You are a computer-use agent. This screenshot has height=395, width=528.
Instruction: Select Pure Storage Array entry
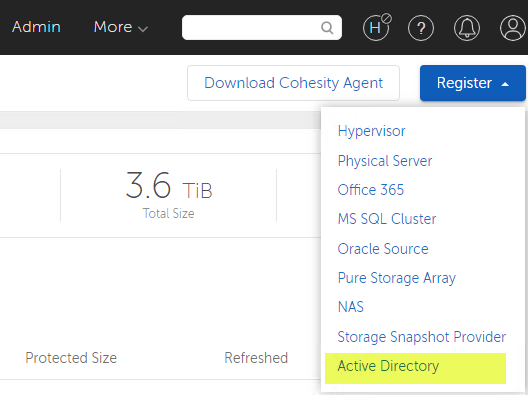(397, 278)
